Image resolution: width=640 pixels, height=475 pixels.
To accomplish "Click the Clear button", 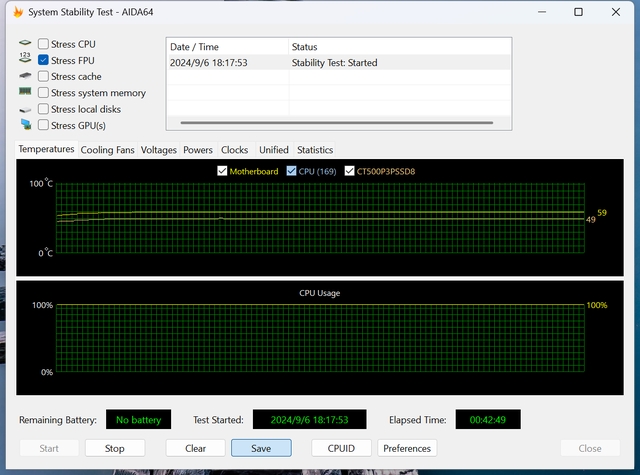I will [x=196, y=448].
